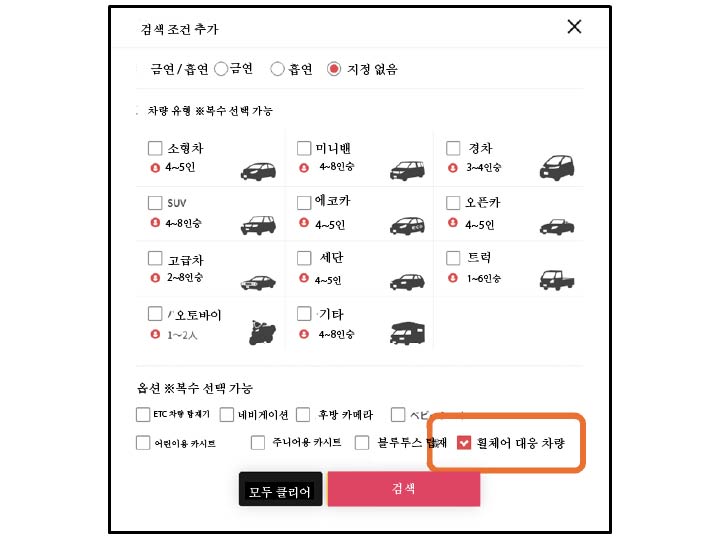Click the light car (경차) icon
Viewport: 720px width, 540px height.
tap(557, 167)
